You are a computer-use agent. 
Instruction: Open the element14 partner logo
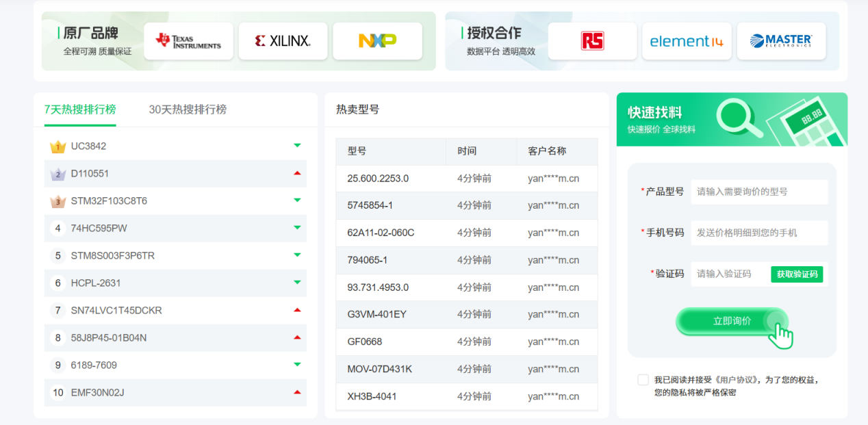[x=687, y=41]
